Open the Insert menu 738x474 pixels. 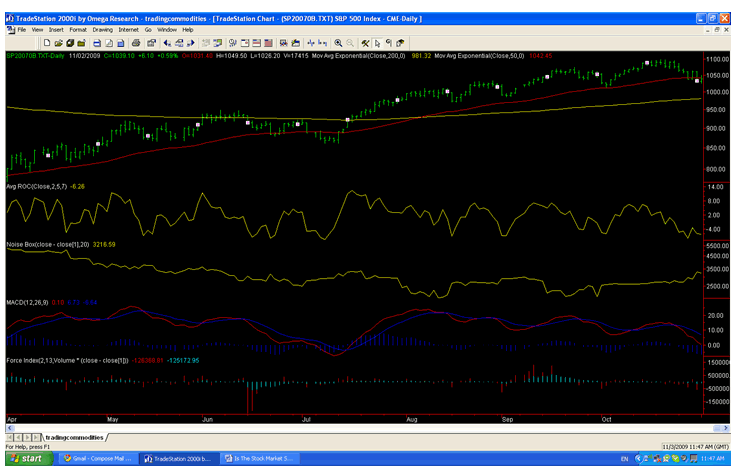click(55, 30)
